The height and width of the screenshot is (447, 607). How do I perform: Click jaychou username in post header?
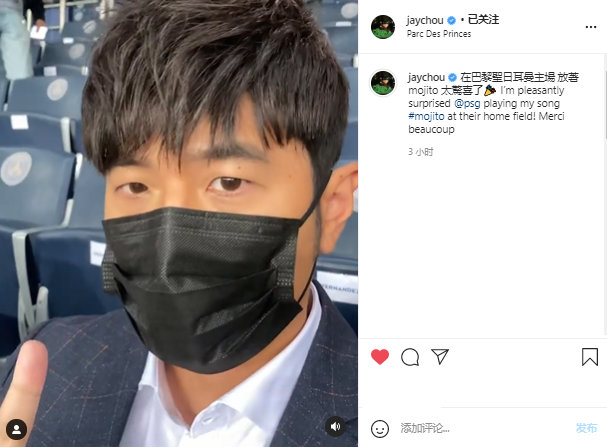[x=425, y=20]
